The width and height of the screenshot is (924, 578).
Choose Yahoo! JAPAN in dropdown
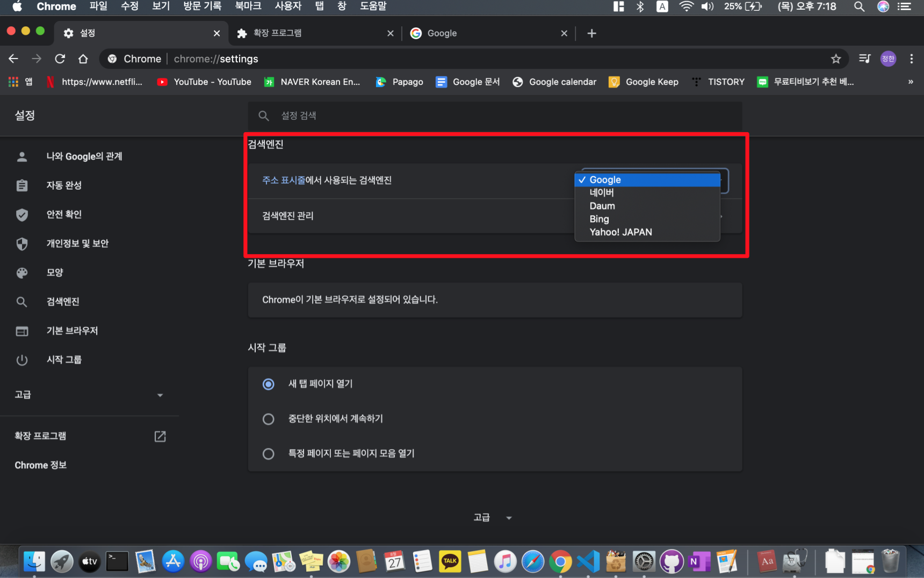[647, 232]
